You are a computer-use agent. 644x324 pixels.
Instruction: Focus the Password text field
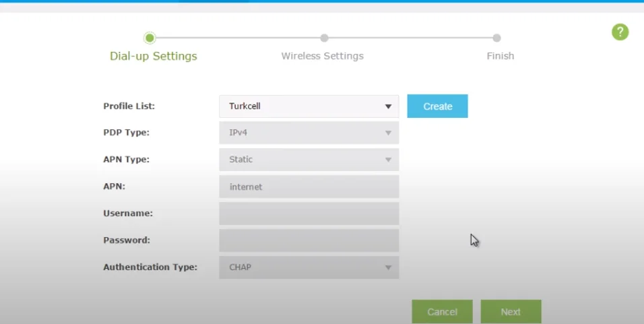(x=309, y=240)
